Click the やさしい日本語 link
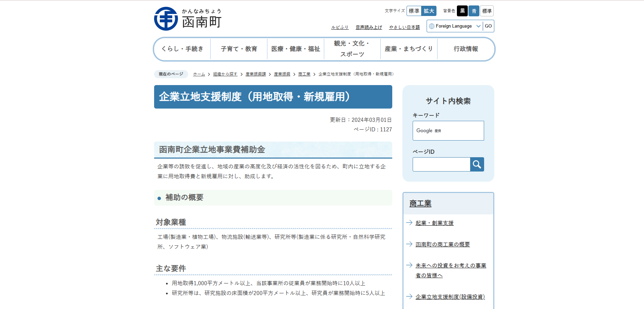Image resolution: width=644 pixels, height=309 pixels. click(x=404, y=27)
